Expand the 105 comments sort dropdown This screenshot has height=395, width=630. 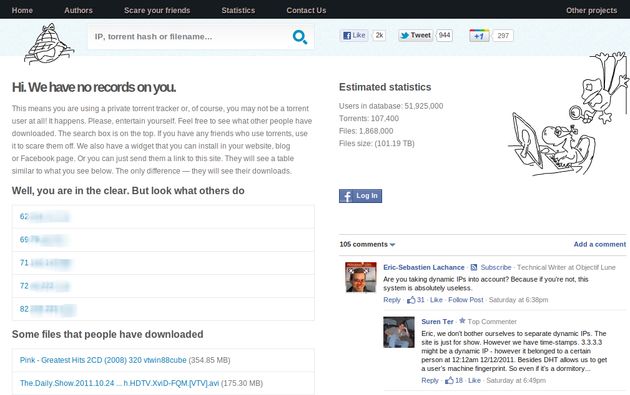367,244
